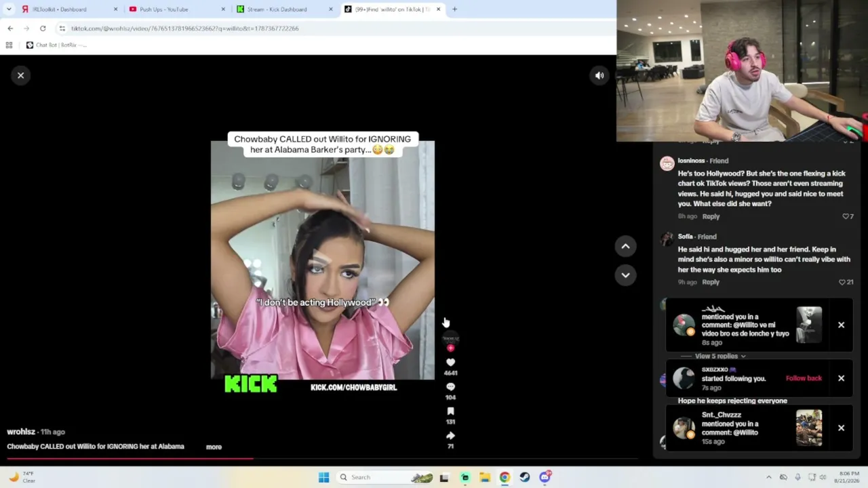
Task: Dismiss the 'started following you' notification
Action: 841,378
